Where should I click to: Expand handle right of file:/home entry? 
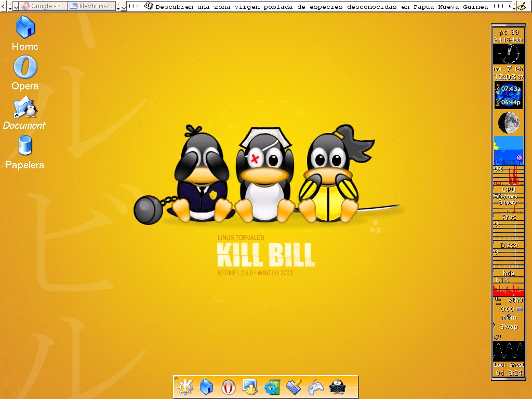tap(118, 6)
